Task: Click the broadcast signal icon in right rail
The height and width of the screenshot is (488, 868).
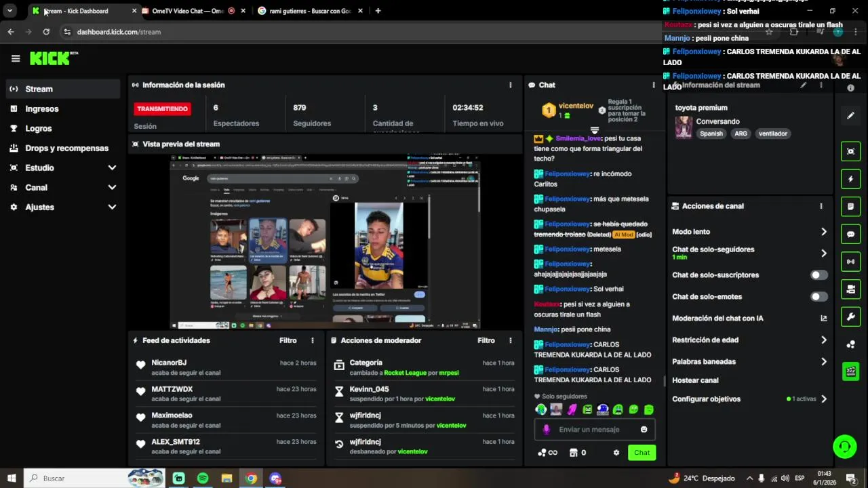Action: 850,262
